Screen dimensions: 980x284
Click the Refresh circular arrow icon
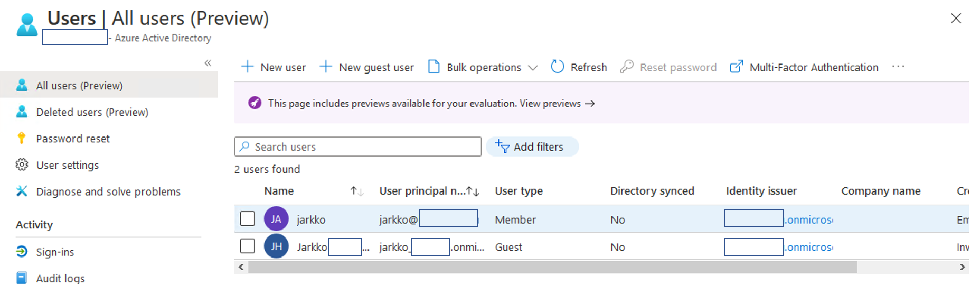(557, 67)
